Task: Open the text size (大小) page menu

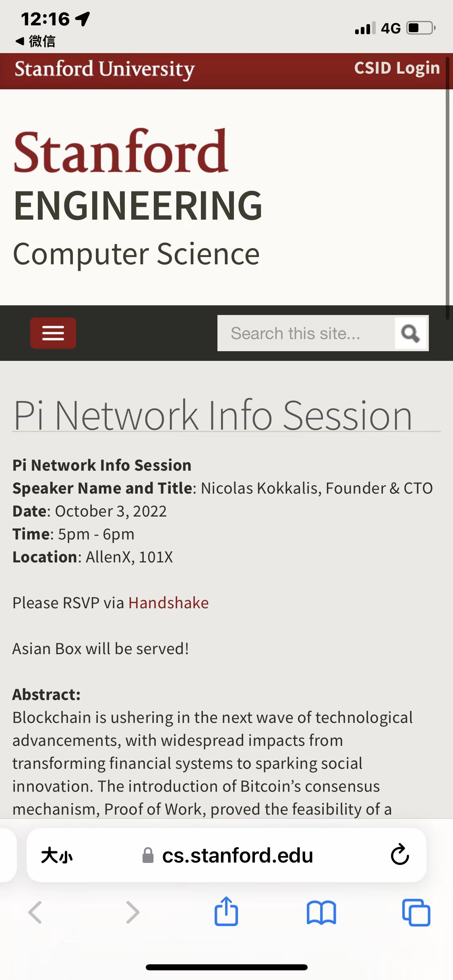Action: pos(57,855)
